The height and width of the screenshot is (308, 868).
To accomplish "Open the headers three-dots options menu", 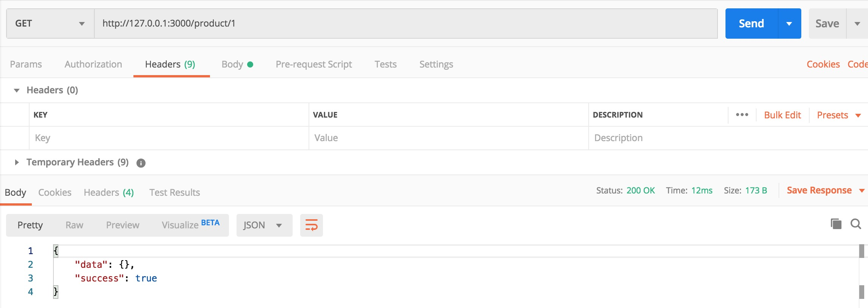I will 742,115.
